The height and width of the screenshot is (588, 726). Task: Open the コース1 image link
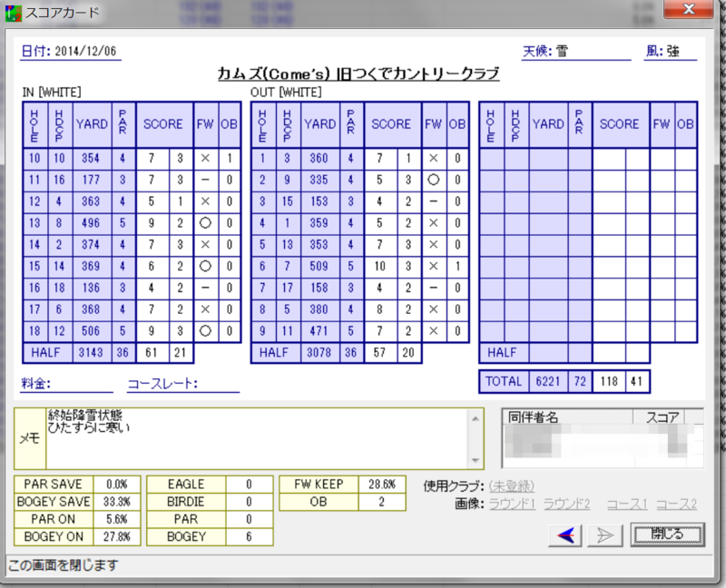click(x=627, y=504)
